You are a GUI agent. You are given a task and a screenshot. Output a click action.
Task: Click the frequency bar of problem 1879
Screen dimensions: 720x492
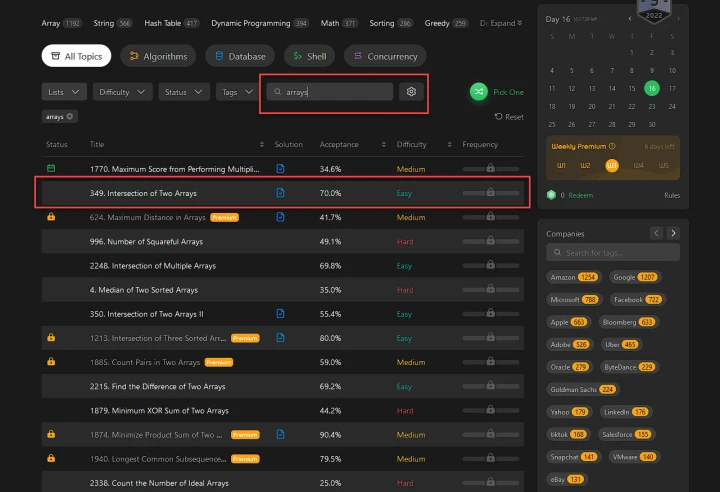pos(490,410)
